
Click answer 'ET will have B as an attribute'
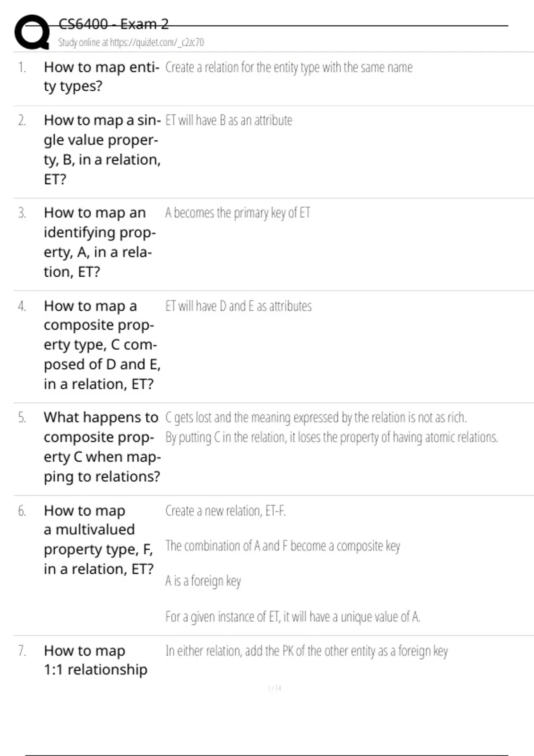tap(229, 121)
